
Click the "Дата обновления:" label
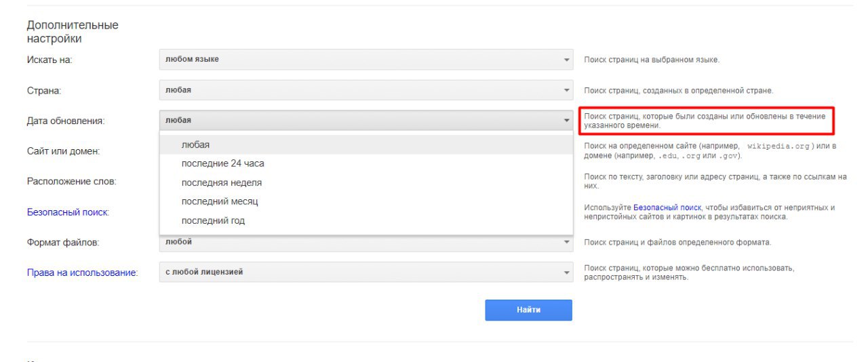[66, 121]
